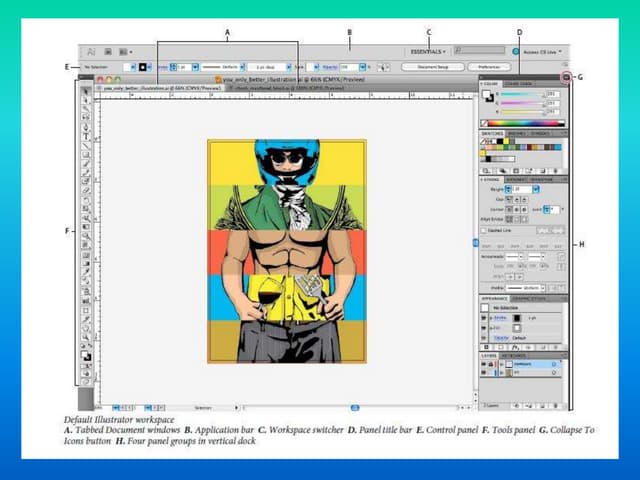This screenshot has width=640, height=480.
Task: Click the Fill and Stroke color box
Action: (87, 355)
